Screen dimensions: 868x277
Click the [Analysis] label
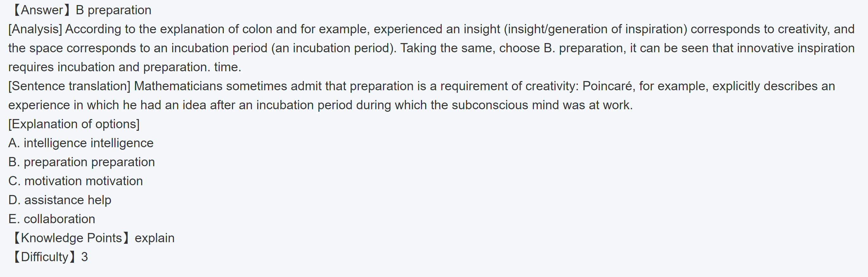35,29
